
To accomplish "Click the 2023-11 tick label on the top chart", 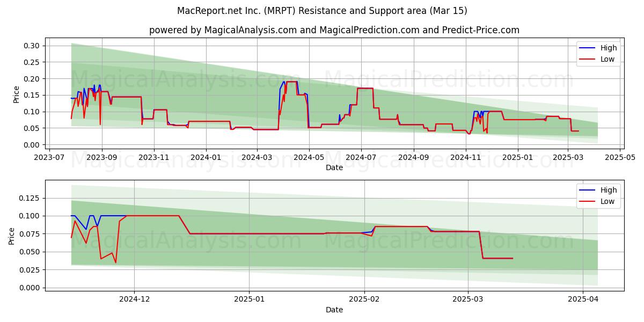I will click(x=154, y=157).
